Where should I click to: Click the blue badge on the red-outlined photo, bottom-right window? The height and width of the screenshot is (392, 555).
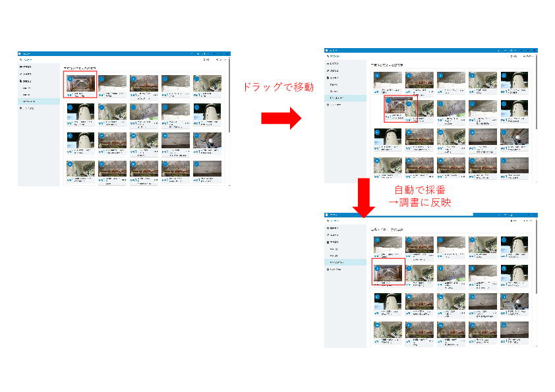(377, 267)
